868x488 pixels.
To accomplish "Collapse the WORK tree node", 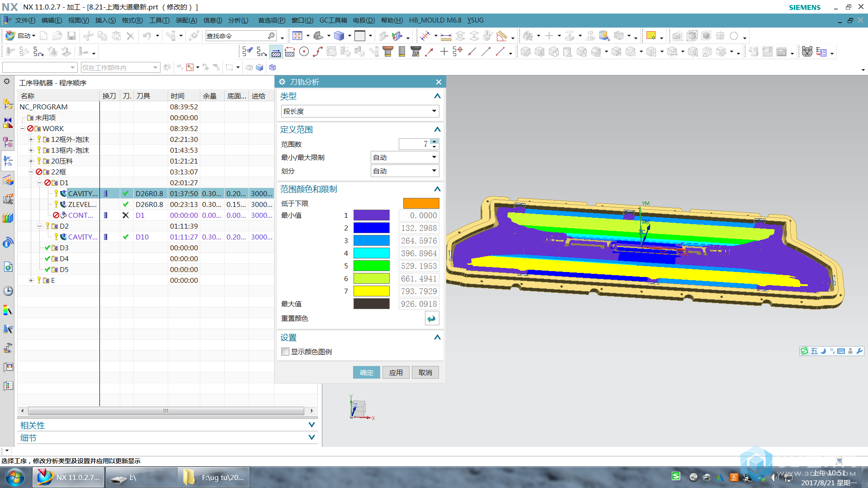I will point(22,128).
